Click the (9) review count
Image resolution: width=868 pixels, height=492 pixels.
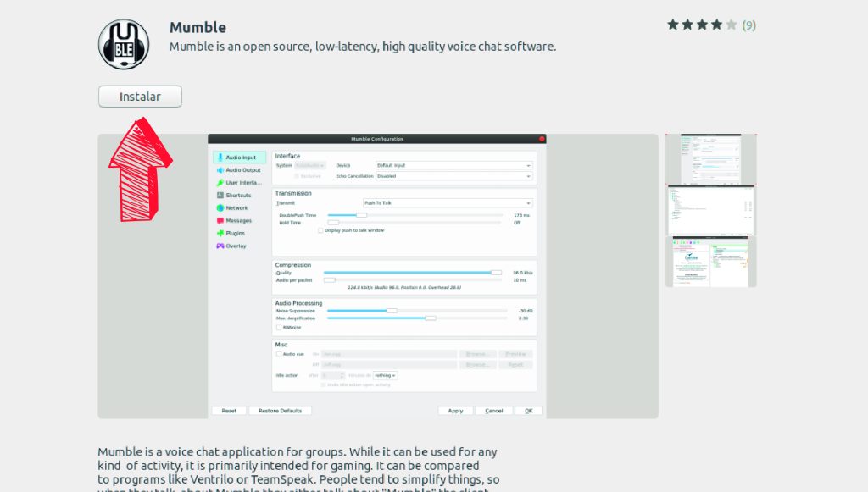pos(749,25)
